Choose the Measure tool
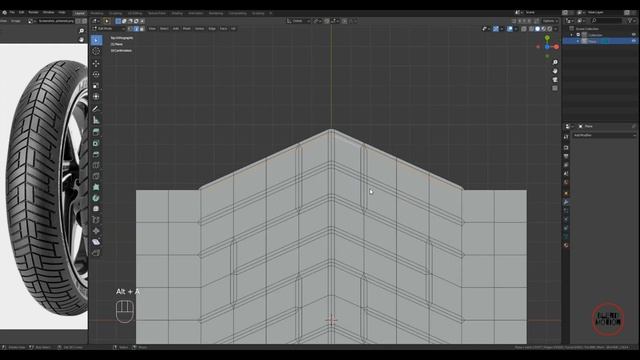Viewport: 640px width, 360px height. pyautogui.click(x=96, y=120)
